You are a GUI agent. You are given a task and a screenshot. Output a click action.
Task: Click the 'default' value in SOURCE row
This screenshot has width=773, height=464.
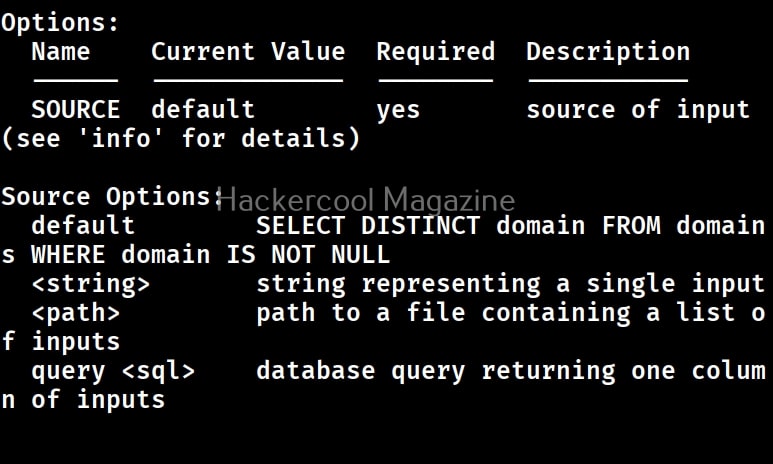pyautogui.click(x=203, y=110)
